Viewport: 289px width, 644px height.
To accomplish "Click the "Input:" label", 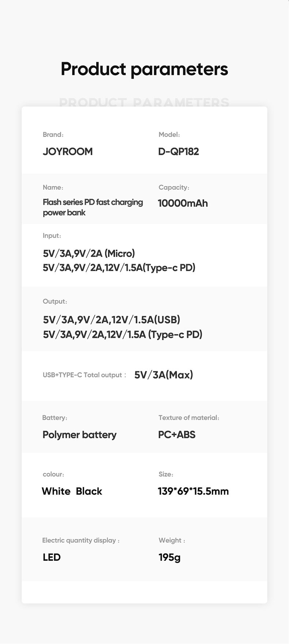I will 52,236.
